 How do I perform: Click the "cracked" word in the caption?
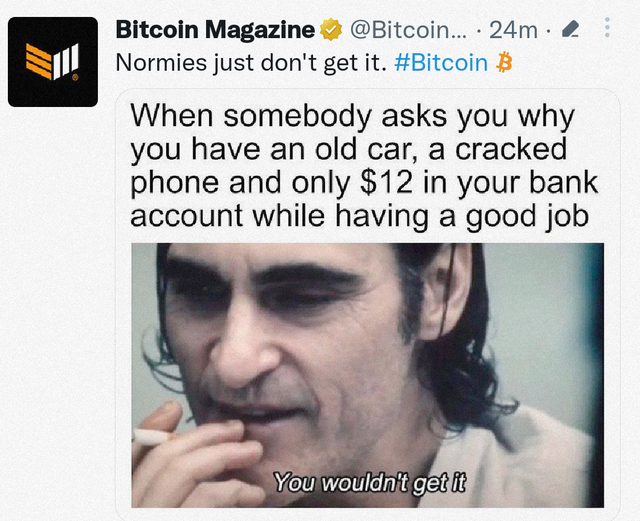(x=511, y=149)
